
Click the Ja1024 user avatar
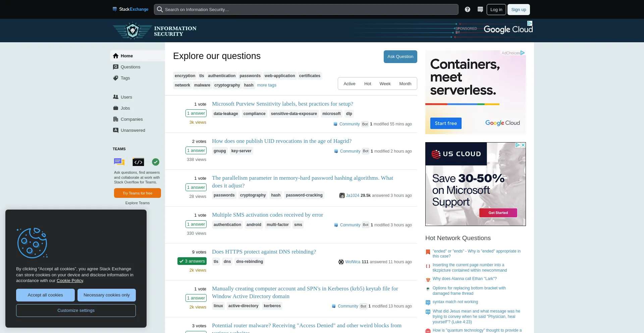[342, 196]
